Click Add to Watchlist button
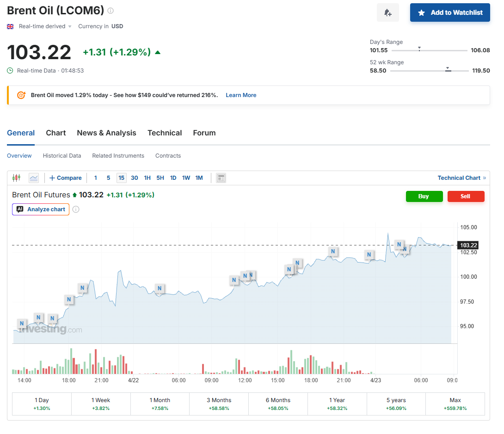This screenshot has width=504, height=434. point(450,12)
